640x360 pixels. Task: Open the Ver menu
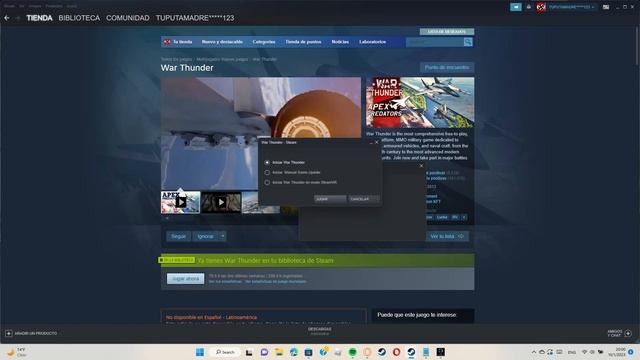coord(22,6)
